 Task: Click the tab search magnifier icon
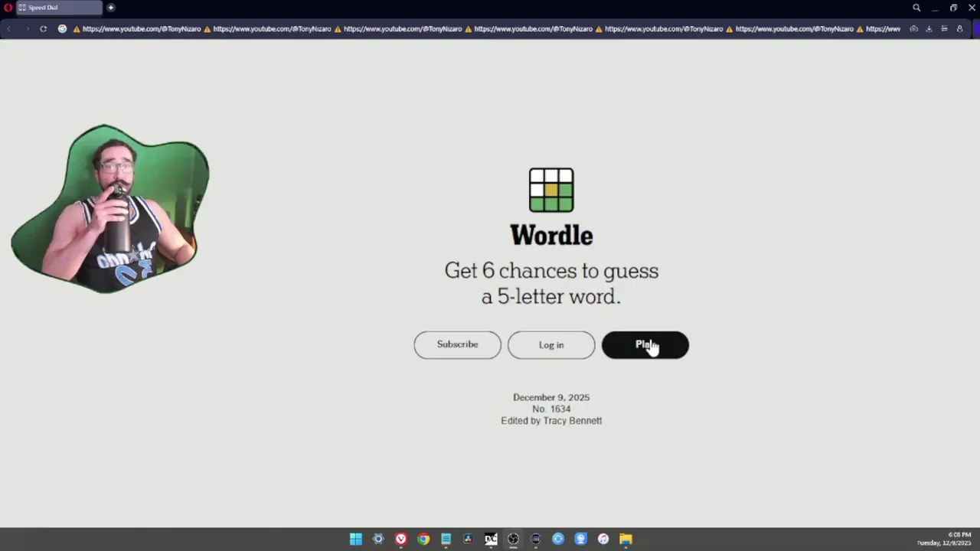pyautogui.click(x=916, y=8)
